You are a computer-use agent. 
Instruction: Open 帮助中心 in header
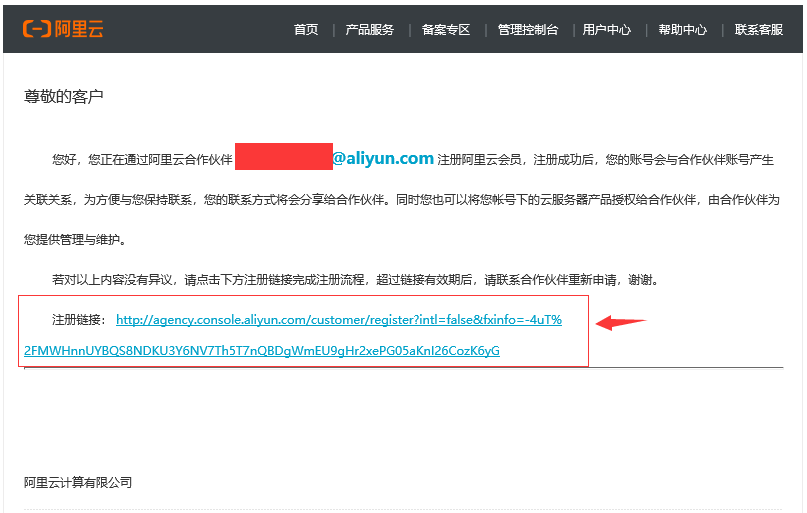point(682,30)
